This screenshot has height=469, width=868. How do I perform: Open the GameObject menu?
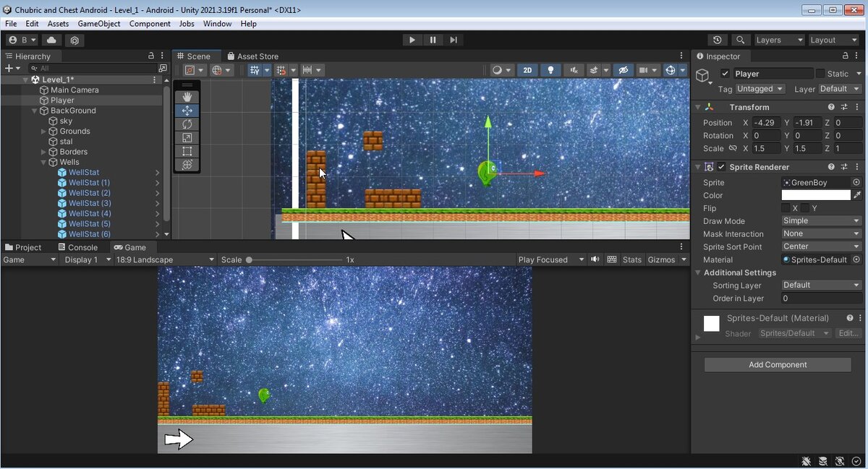click(x=99, y=24)
